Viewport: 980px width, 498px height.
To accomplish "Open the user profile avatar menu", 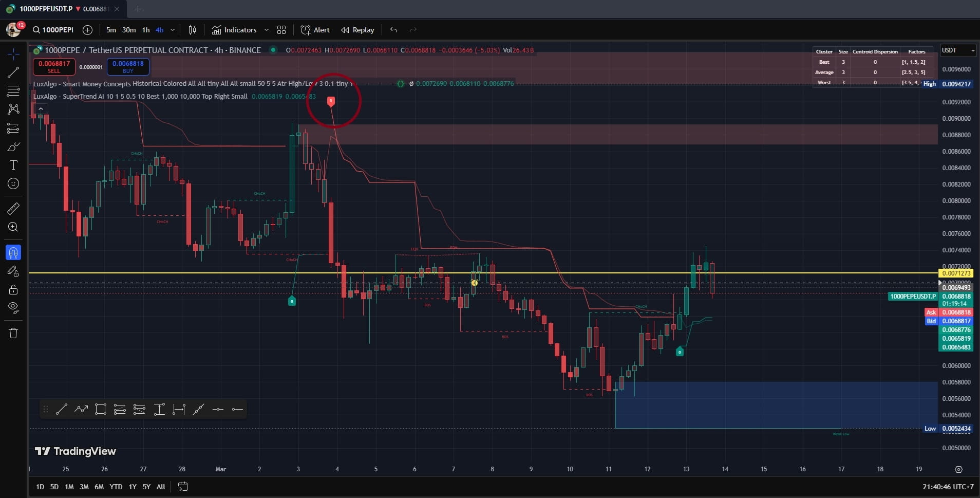I will [x=13, y=29].
